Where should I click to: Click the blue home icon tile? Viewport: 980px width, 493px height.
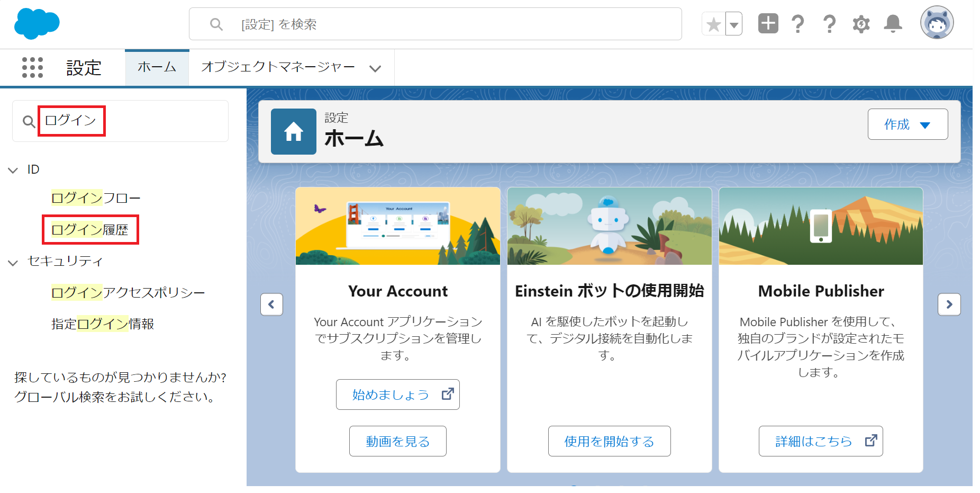click(x=293, y=132)
